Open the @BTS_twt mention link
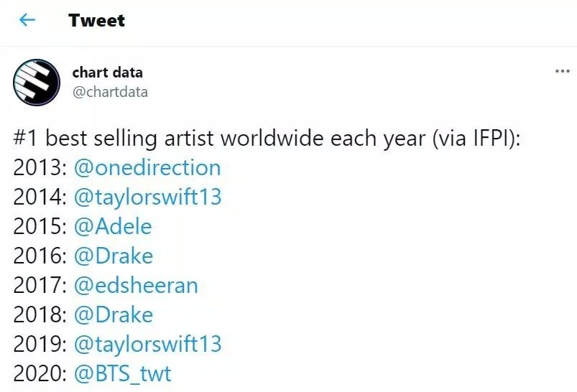This screenshot has width=577, height=392. pyautogui.click(x=123, y=374)
